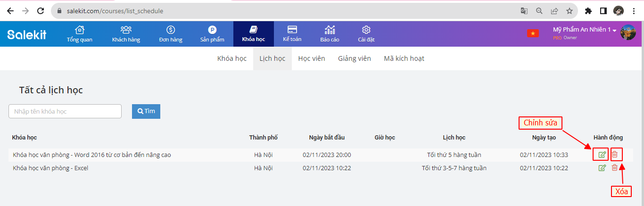644x206 pixels.
Task: Switch to Học viên sub-tab
Action: tap(311, 58)
